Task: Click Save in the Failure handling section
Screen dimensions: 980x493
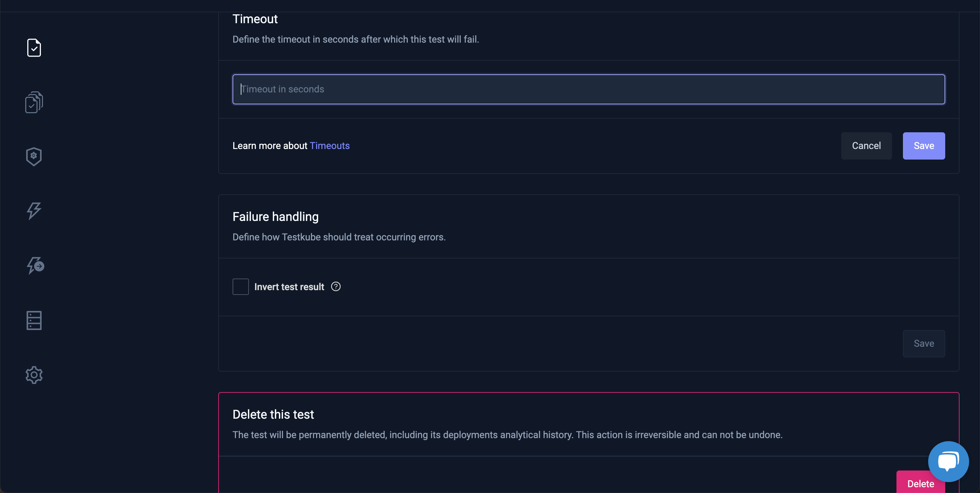Action: point(924,343)
